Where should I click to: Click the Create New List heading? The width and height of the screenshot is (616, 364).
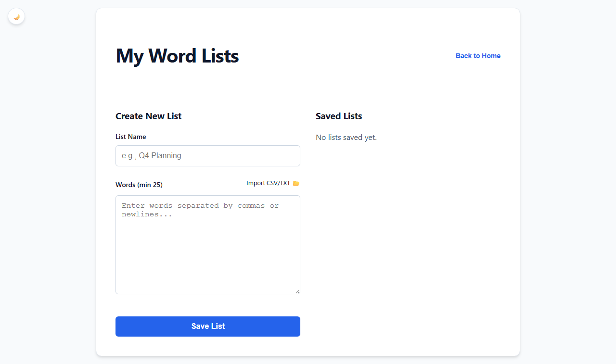pos(148,116)
